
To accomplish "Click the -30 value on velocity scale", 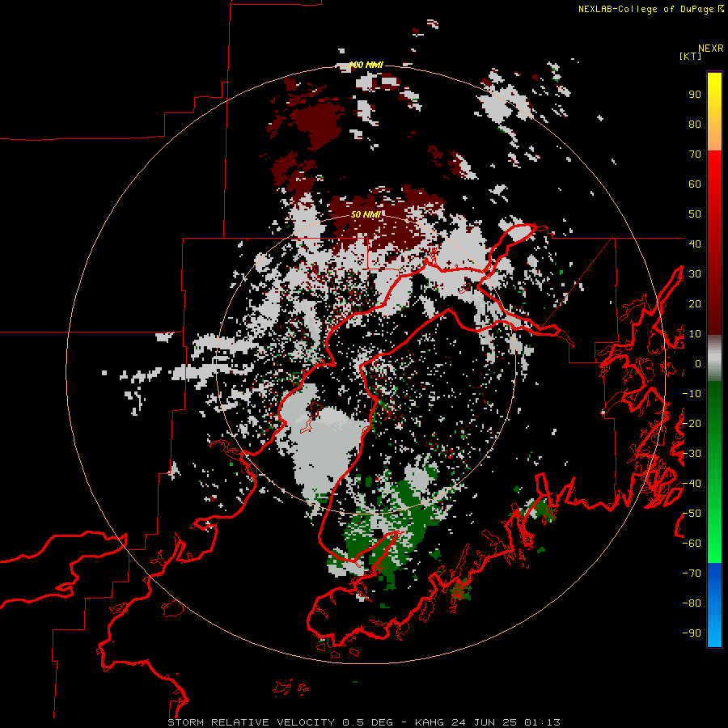I will pos(692,454).
